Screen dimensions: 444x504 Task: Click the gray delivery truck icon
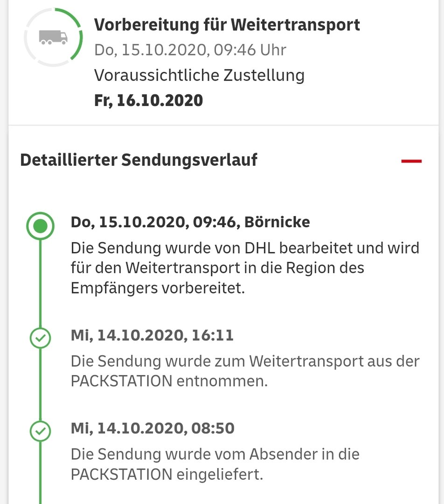(x=53, y=37)
